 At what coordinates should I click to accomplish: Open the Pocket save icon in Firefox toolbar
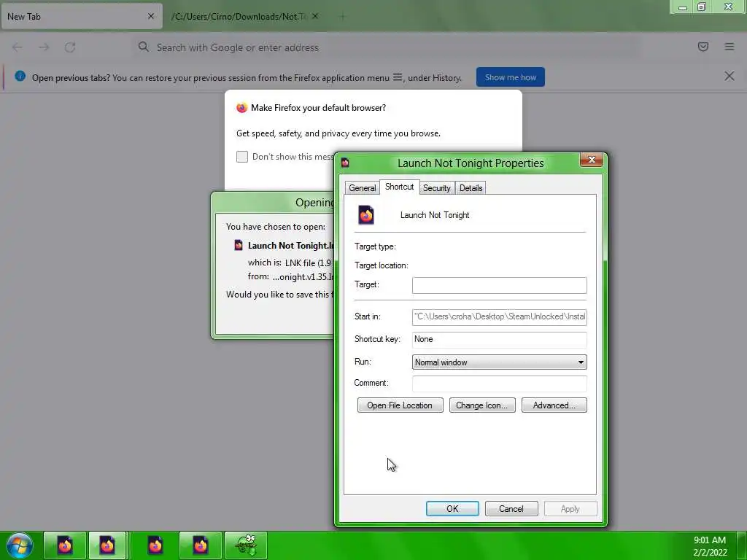click(703, 47)
